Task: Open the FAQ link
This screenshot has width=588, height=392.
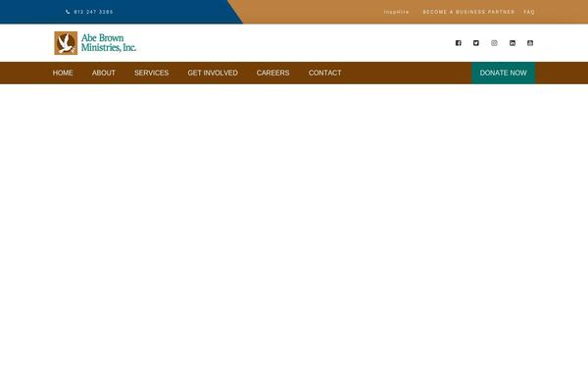Action: [529, 12]
